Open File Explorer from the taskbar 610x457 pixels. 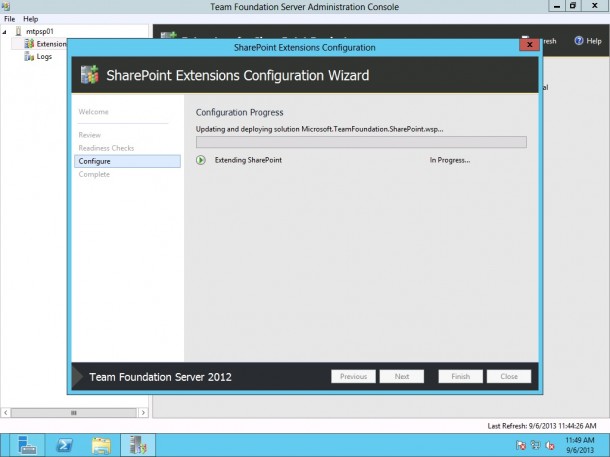click(x=101, y=445)
